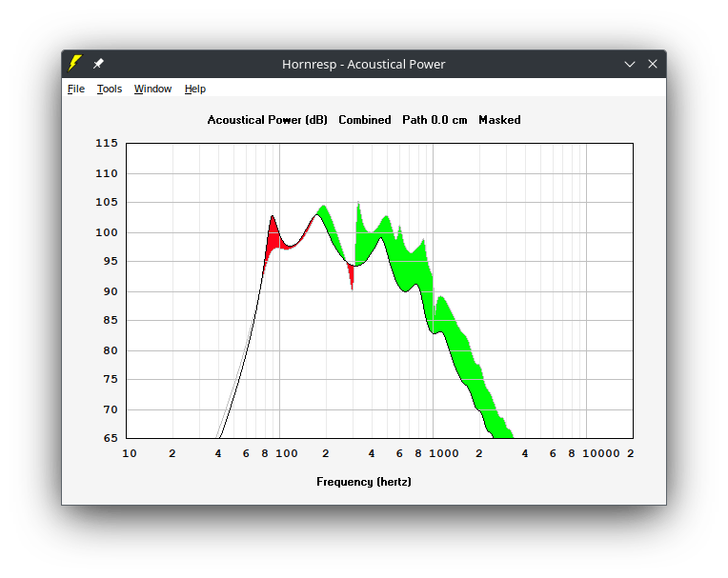
Task: Click the pin window icon
Action: tap(98, 64)
